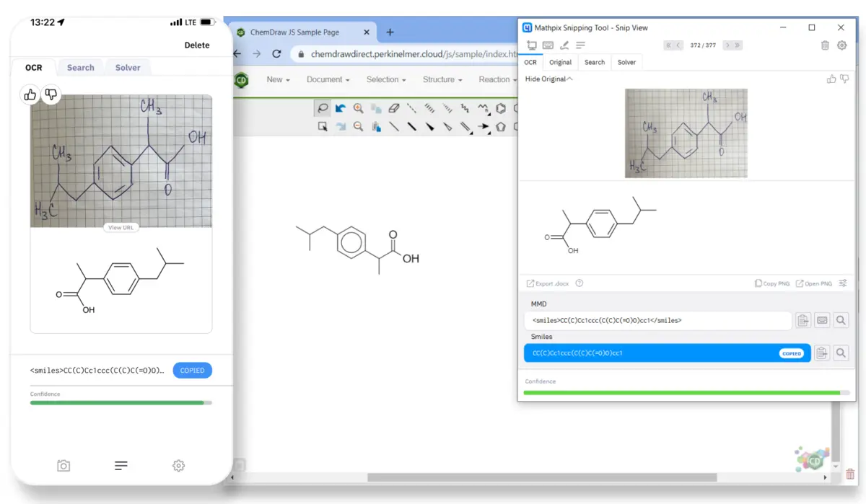866x504 pixels.
Task: Delete snip with Mathpix trash icon
Action: pyautogui.click(x=825, y=45)
